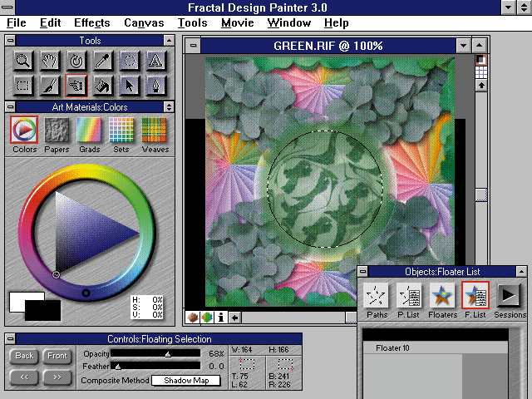Click the Back button

24,356
